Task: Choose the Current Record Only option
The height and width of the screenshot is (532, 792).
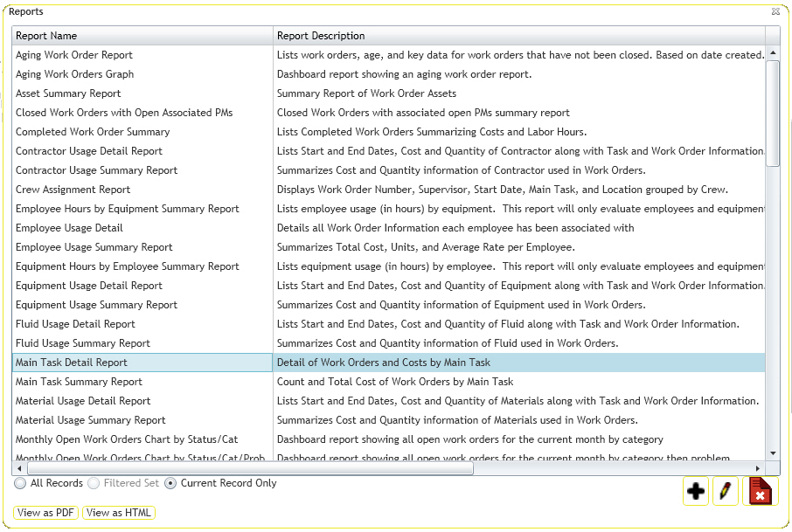Action: pyautogui.click(x=170, y=483)
